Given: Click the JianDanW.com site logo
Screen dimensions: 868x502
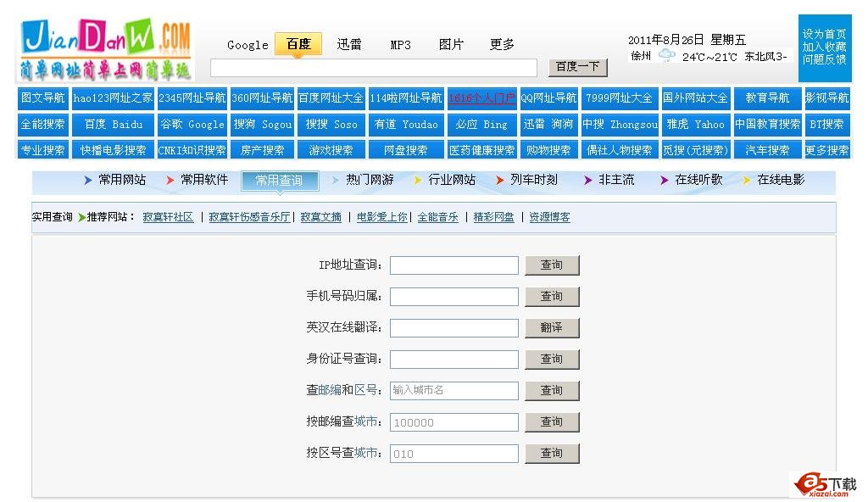Looking at the screenshot, I should pyautogui.click(x=105, y=49).
